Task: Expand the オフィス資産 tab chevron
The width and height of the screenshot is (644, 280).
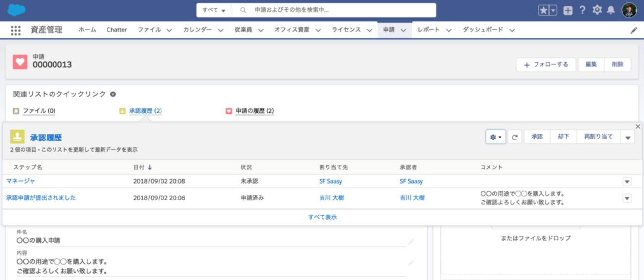Action: (318, 30)
